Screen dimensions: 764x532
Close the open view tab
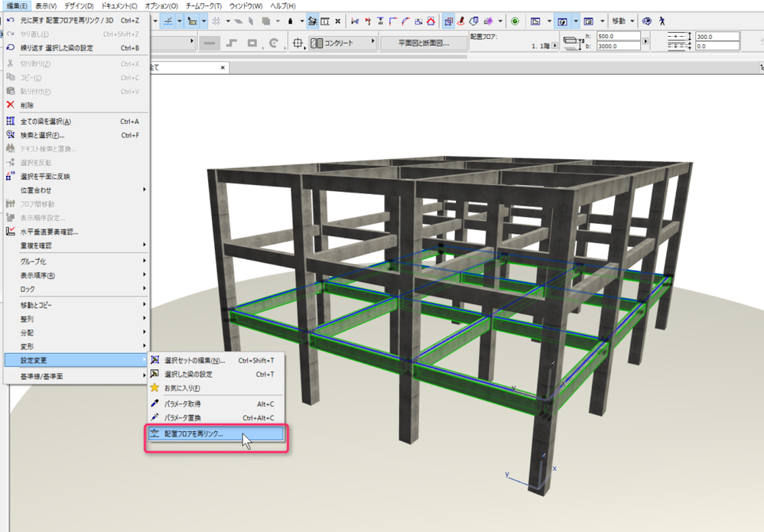[x=223, y=67]
